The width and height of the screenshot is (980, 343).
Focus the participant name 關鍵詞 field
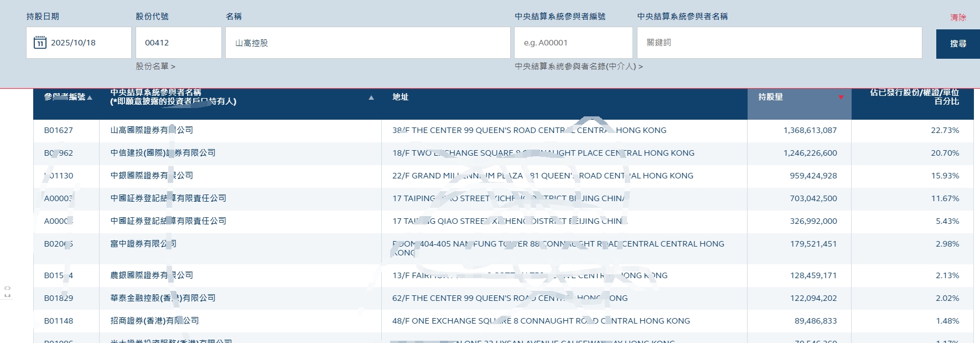point(780,43)
